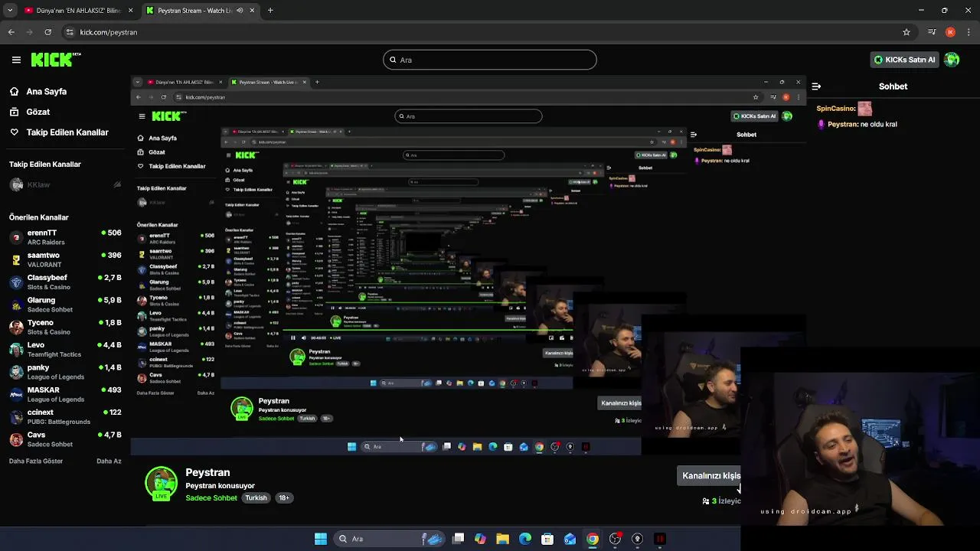Focus the Kick Ara search field
980x551 pixels.
[x=490, y=60]
